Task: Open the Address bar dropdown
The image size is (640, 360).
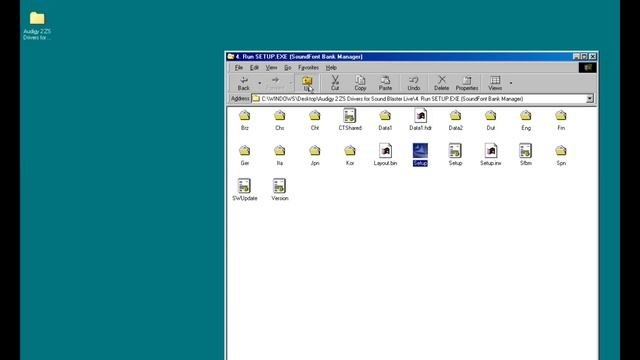Action: coord(589,99)
